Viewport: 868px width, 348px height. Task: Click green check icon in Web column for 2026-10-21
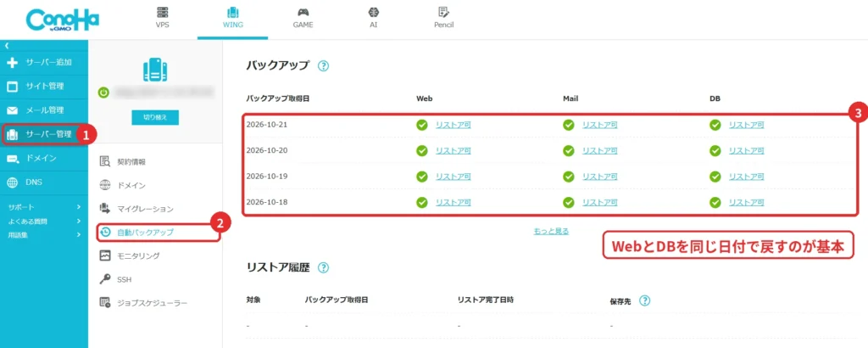pos(422,126)
